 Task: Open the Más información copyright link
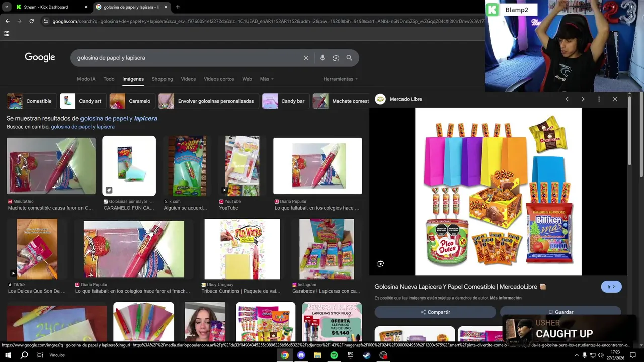click(x=505, y=298)
